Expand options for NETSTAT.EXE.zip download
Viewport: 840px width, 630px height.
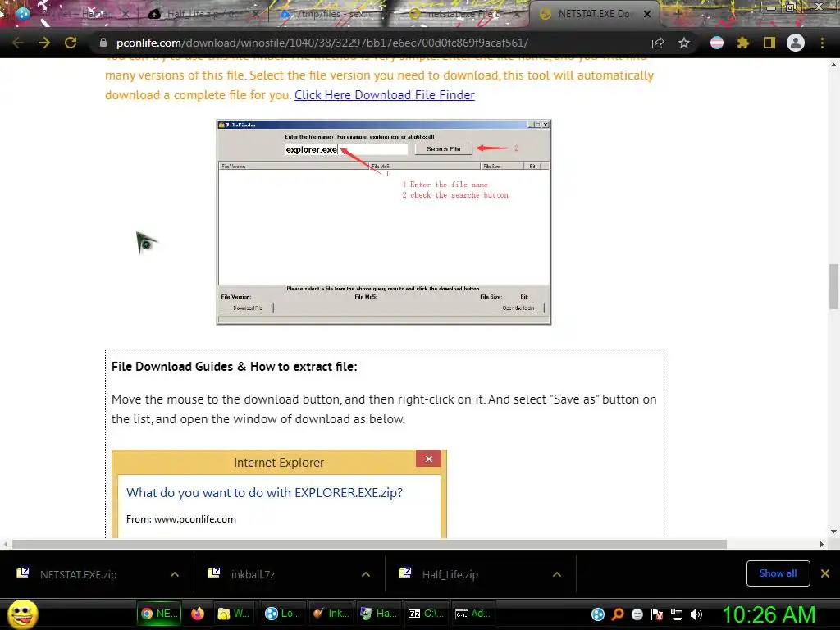175,574
